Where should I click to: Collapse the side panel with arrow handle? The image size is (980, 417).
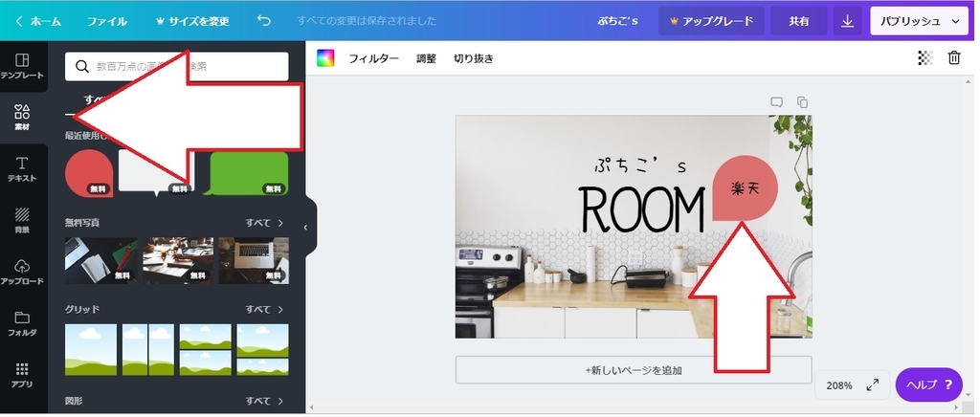[305, 228]
